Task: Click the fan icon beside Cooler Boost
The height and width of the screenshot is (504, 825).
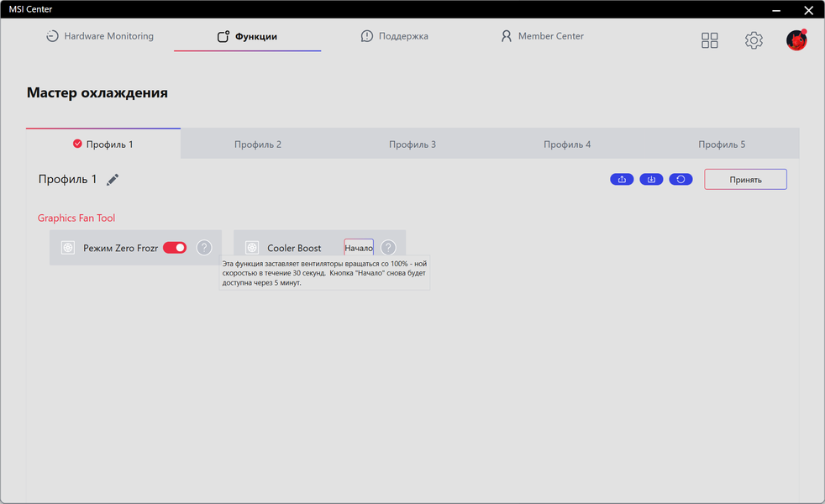Action: pos(252,248)
